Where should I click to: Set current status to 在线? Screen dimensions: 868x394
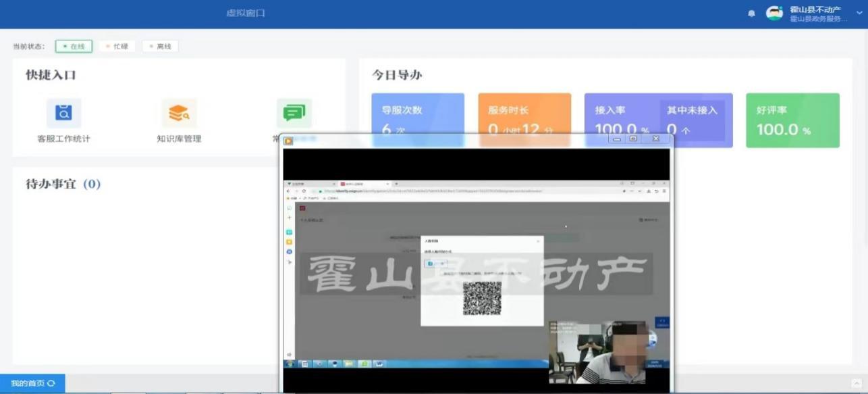click(x=74, y=47)
